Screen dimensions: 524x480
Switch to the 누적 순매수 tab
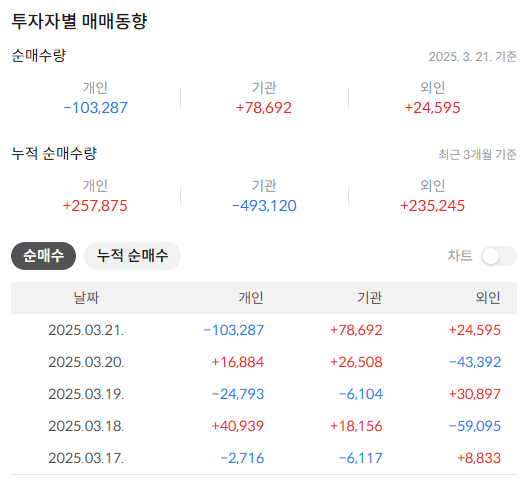(132, 256)
